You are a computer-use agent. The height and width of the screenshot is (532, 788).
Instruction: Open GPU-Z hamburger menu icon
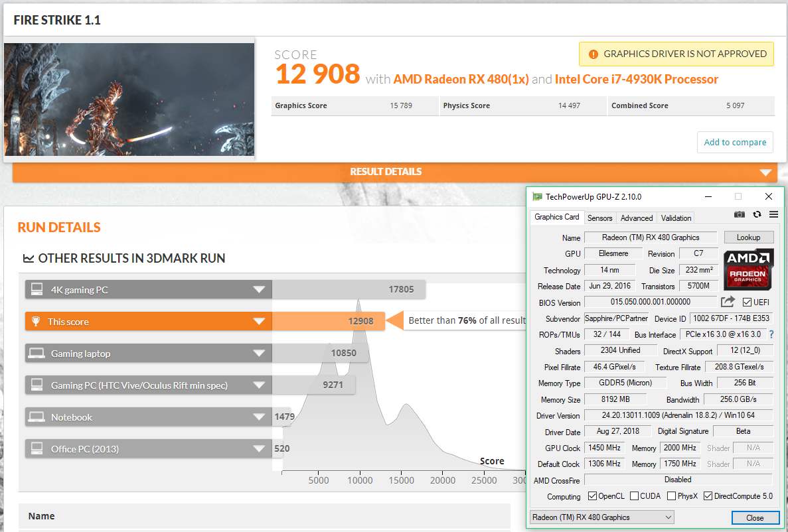tap(773, 214)
